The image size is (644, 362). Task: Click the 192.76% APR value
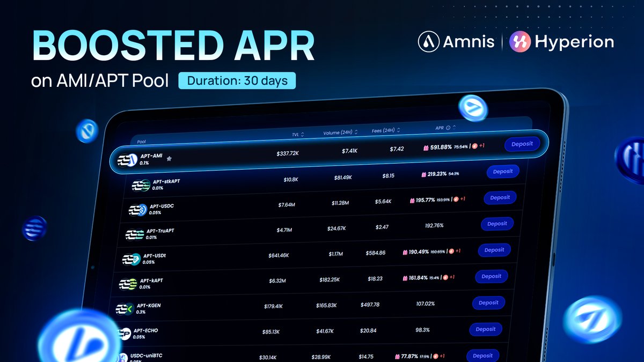tap(434, 225)
